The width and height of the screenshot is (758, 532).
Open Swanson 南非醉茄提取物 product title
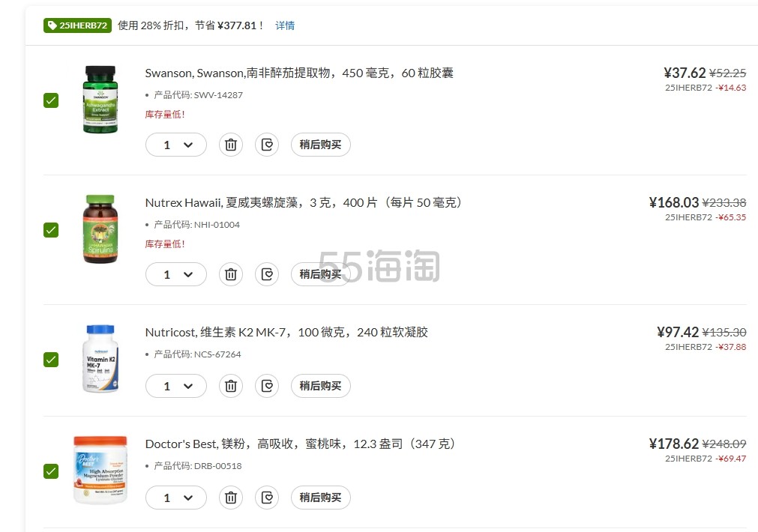pos(299,73)
